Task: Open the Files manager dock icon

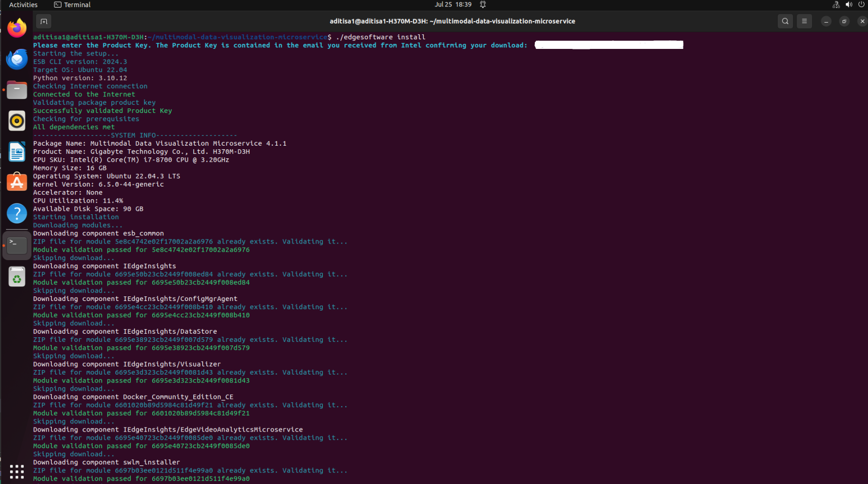Action: (x=17, y=90)
